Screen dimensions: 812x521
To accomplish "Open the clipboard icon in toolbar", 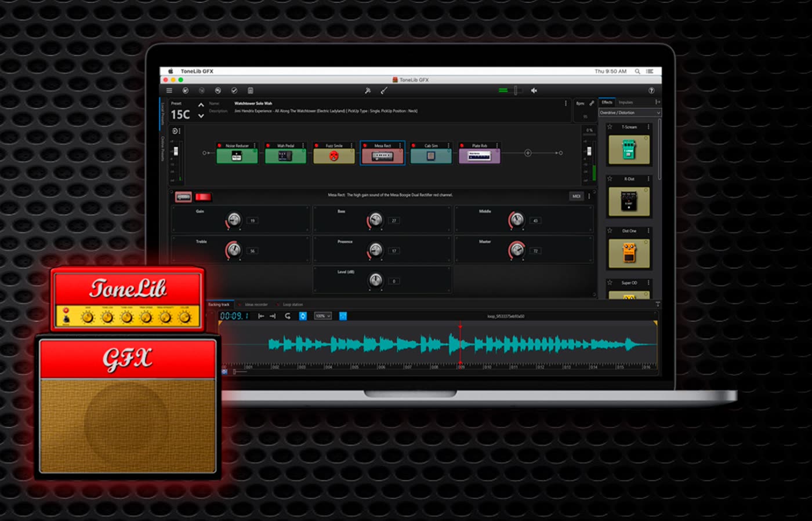I will coord(251,90).
